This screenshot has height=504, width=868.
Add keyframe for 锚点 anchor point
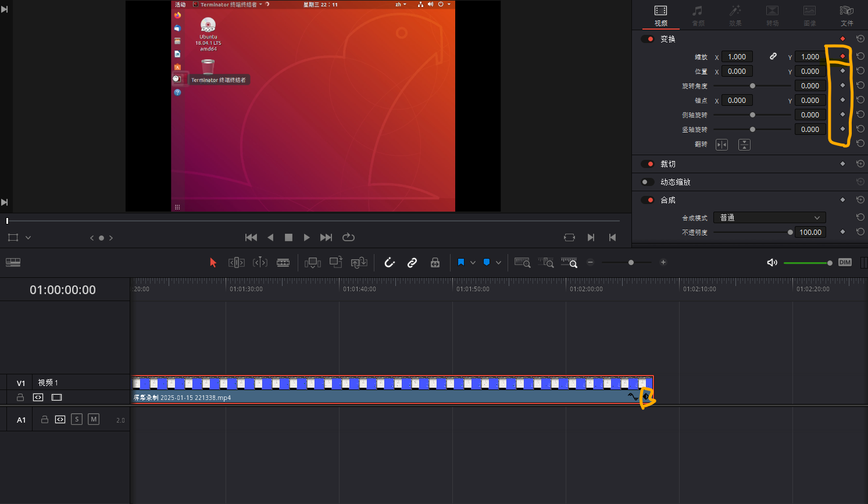842,100
